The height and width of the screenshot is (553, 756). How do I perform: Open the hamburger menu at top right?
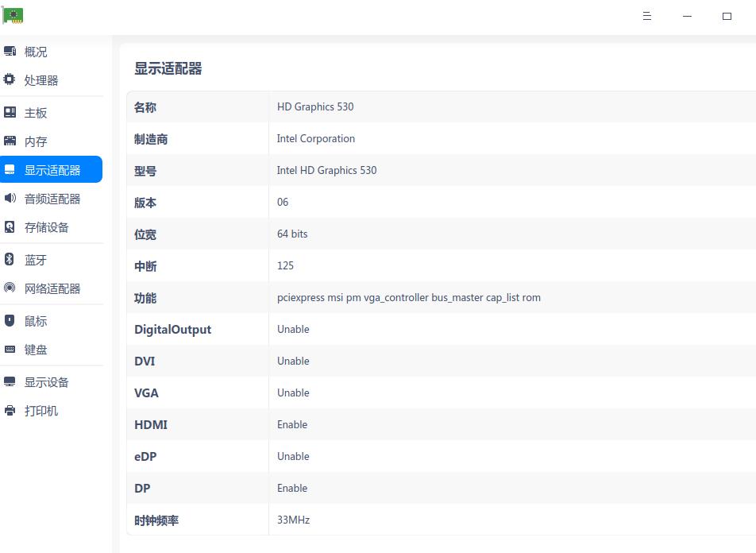coord(646,16)
